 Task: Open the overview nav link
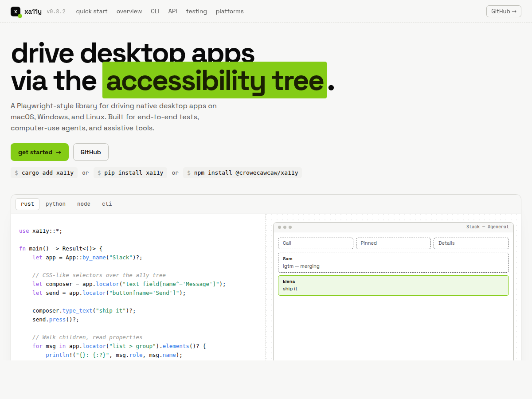coord(129,12)
